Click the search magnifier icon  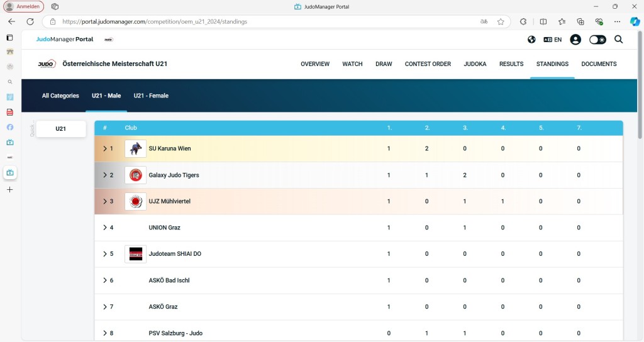coord(618,40)
